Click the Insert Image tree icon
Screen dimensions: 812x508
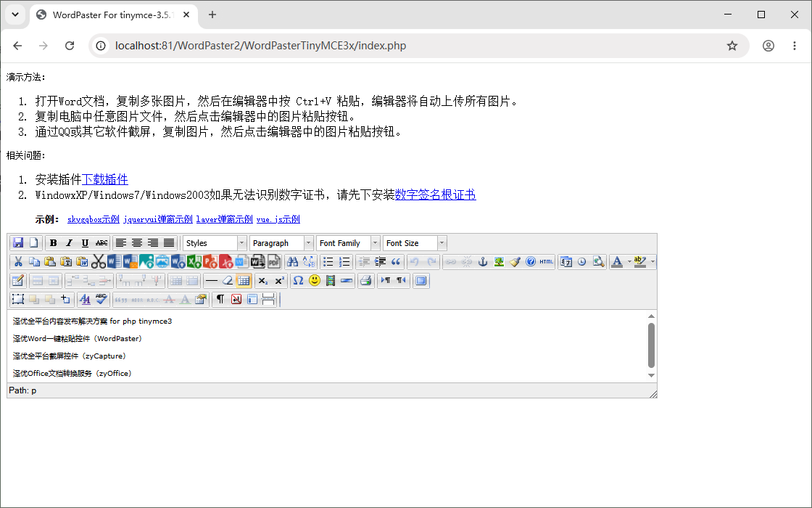[x=499, y=262]
